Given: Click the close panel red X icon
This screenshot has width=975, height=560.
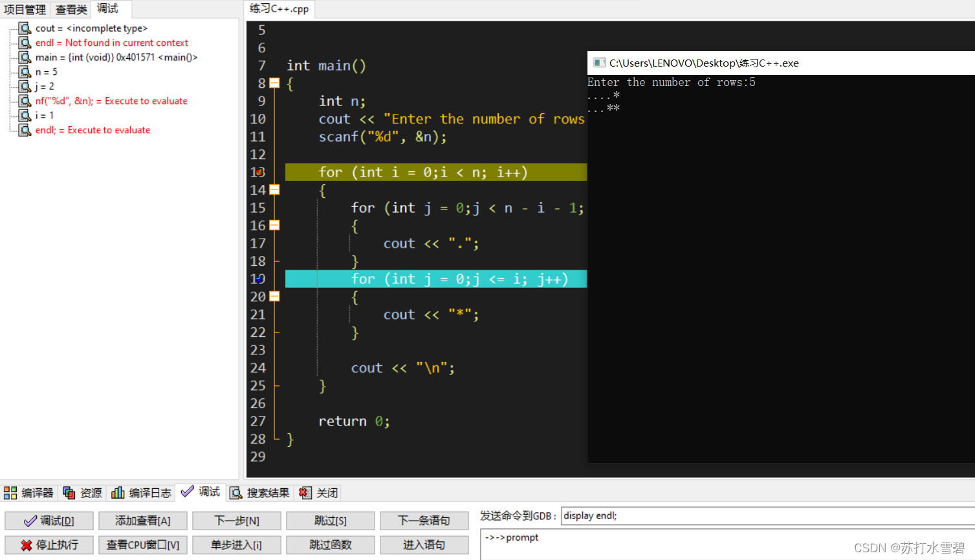Looking at the screenshot, I should (x=305, y=493).
